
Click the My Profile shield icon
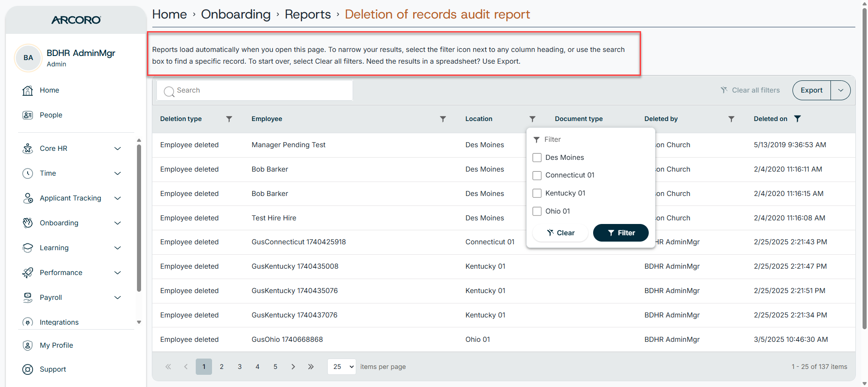pyautogui.click(x=28, y=345)
